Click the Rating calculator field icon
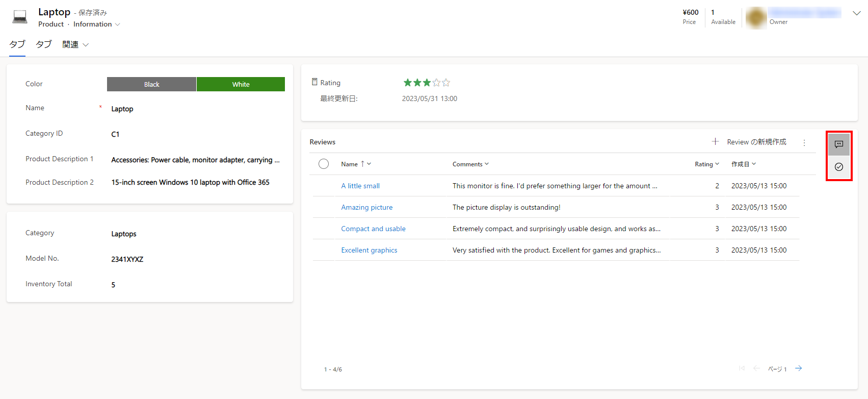Viewport: 868px width, 399px height. click(x=314, y=82)
